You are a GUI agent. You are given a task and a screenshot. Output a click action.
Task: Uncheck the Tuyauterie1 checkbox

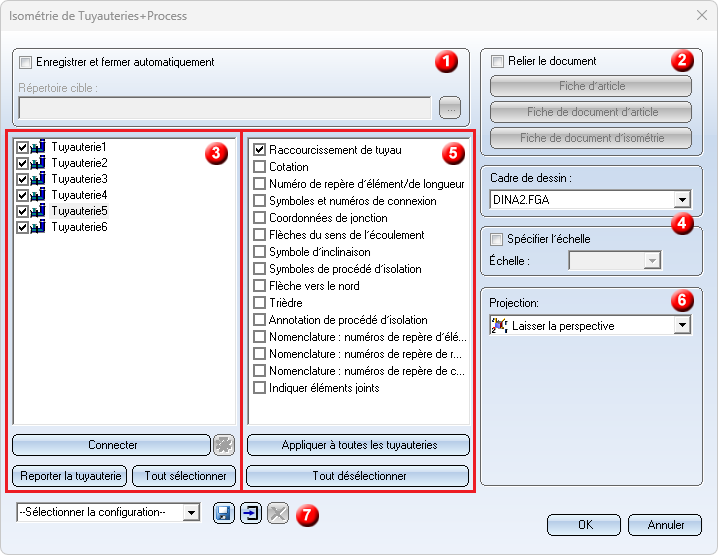click(22, 147)
